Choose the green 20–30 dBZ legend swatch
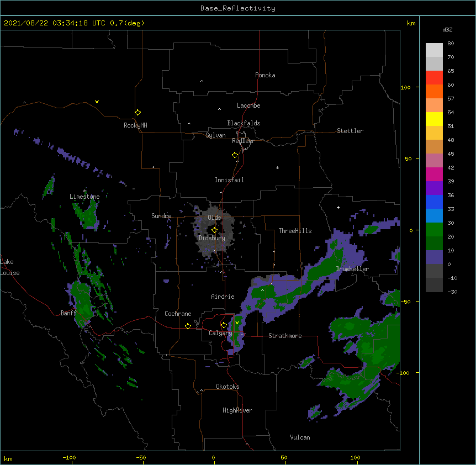This screenshot has width=476, height=465. (434, 230)
